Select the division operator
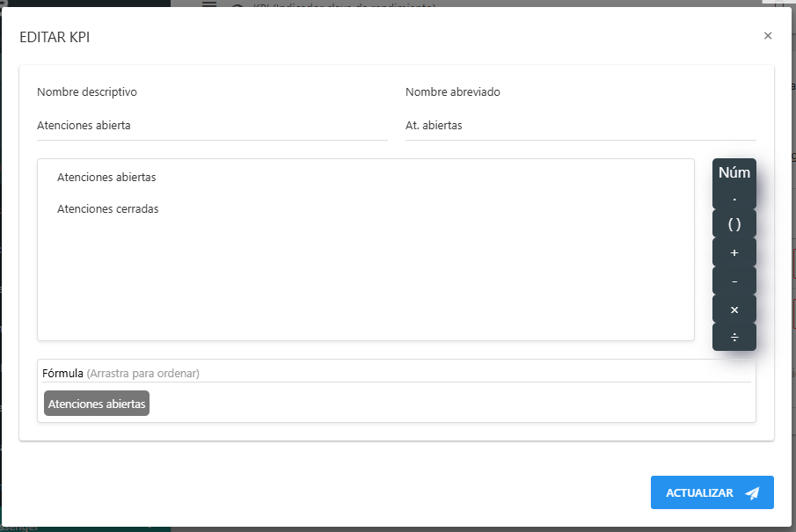The height and width of the screenshot is (532, 796). click(734, 338)
